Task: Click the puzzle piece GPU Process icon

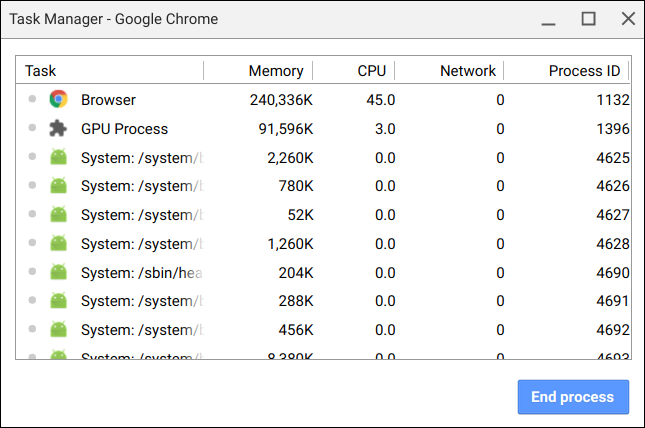Action: tap(58, 129)
